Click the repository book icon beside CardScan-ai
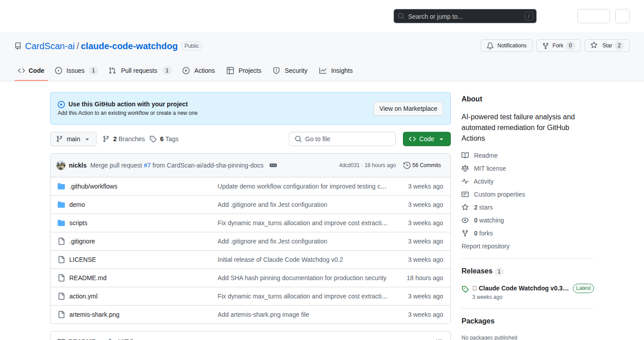 pos(18,46)
